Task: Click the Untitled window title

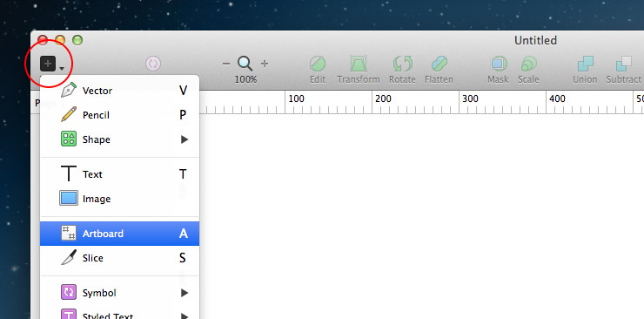Action: point(535,40)
